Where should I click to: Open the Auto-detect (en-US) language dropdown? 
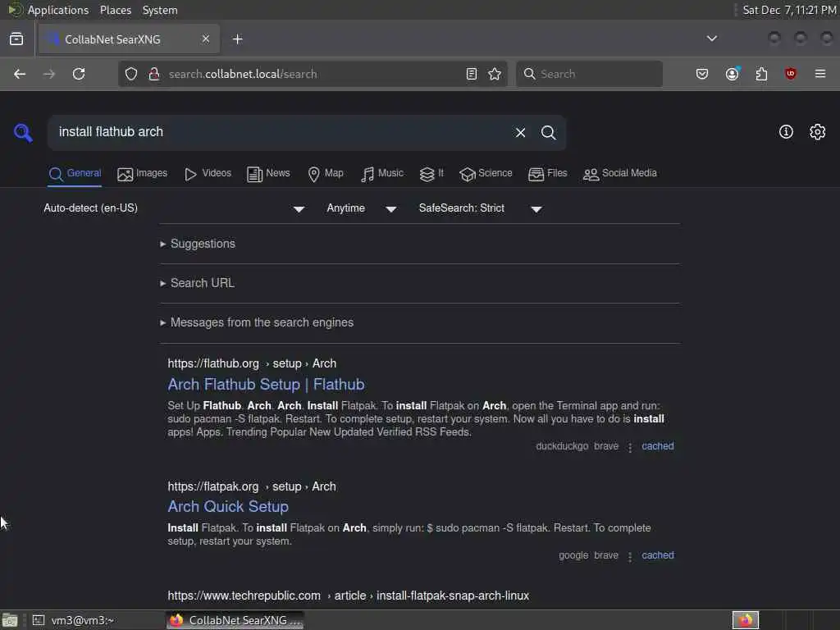coord(174,208)
